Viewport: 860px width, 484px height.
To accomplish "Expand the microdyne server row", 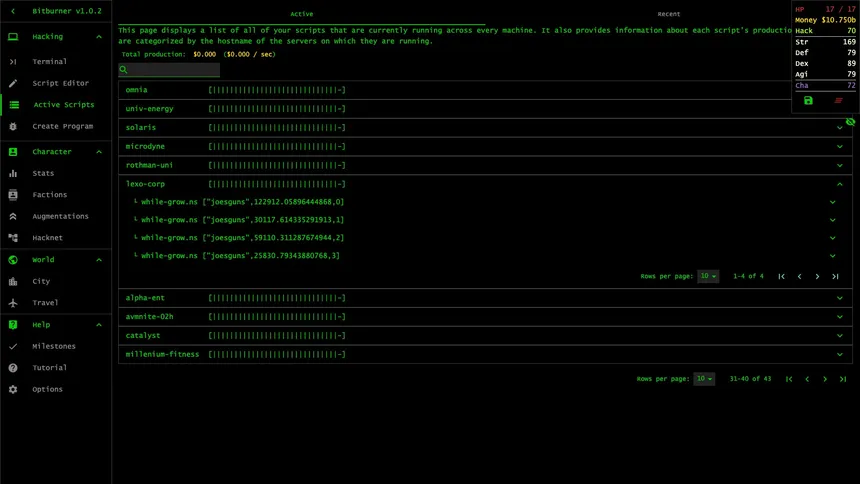I will pos(840,147).
